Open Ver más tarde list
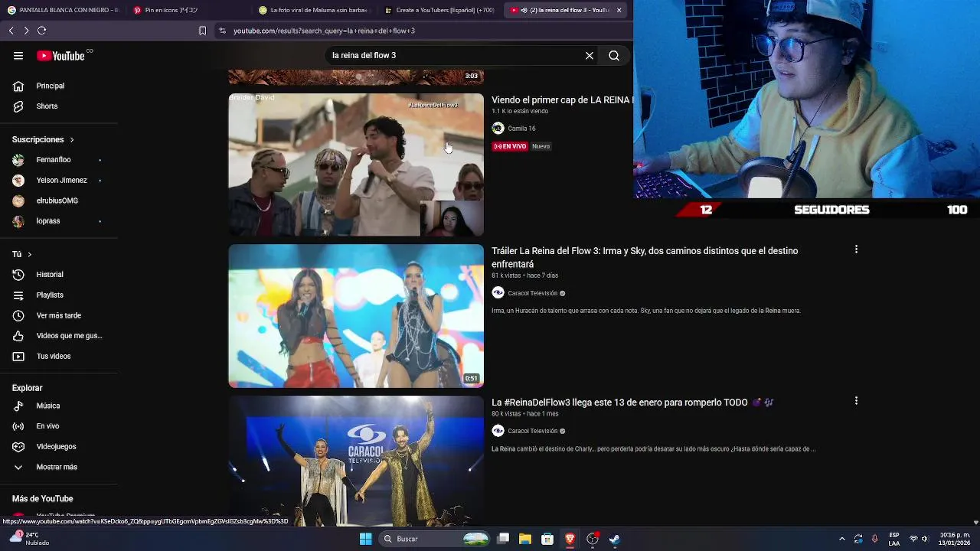The width and height of the screenshot is (980, 551). click(x=58, y=315)
